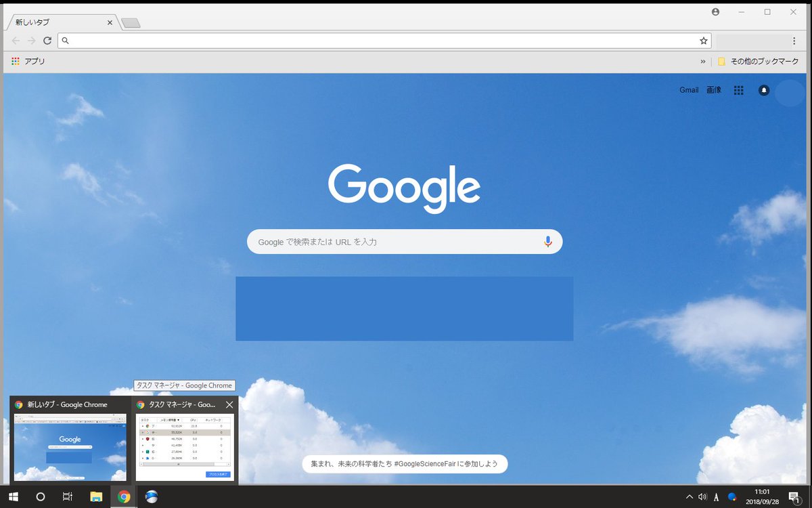
Task: Click Chrome icon on taskbar
Action: pyautogui.click(x=124, y=496)
